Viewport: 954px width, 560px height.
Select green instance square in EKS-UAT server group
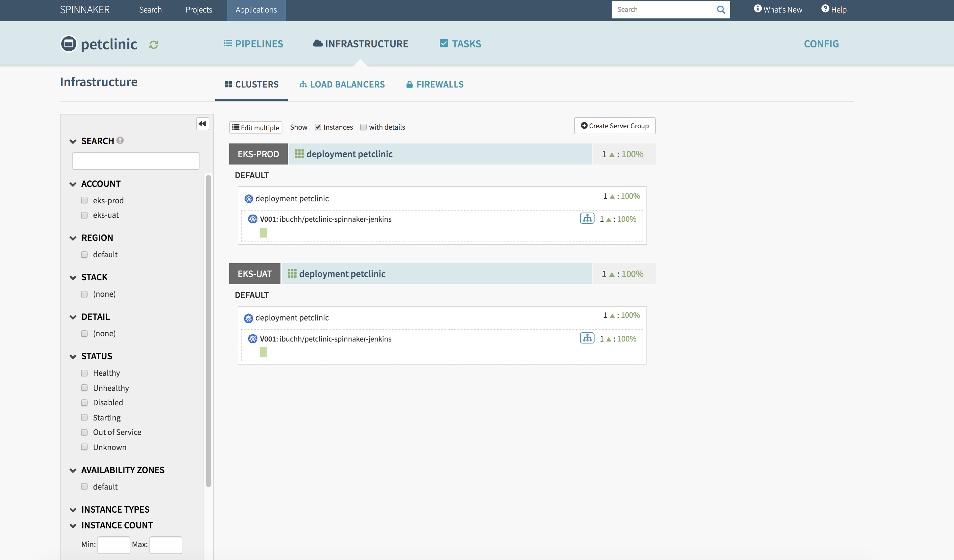pyautogui.click(x=263, y=352)
